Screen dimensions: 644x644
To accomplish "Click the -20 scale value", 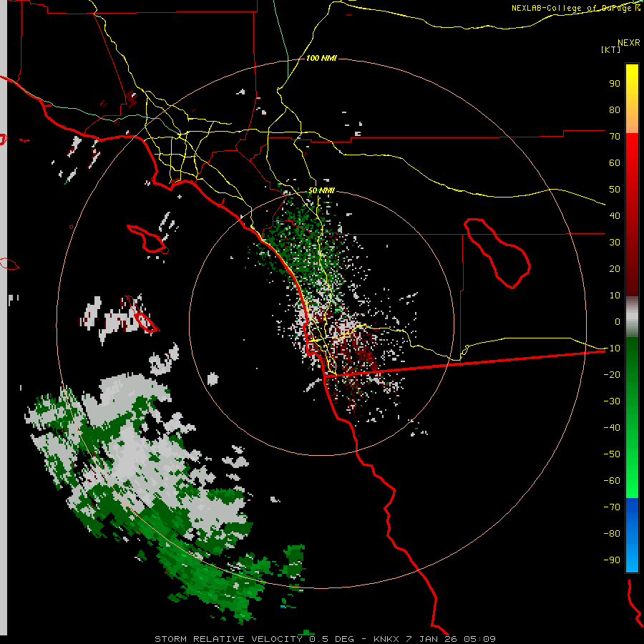I will point(612,375).
